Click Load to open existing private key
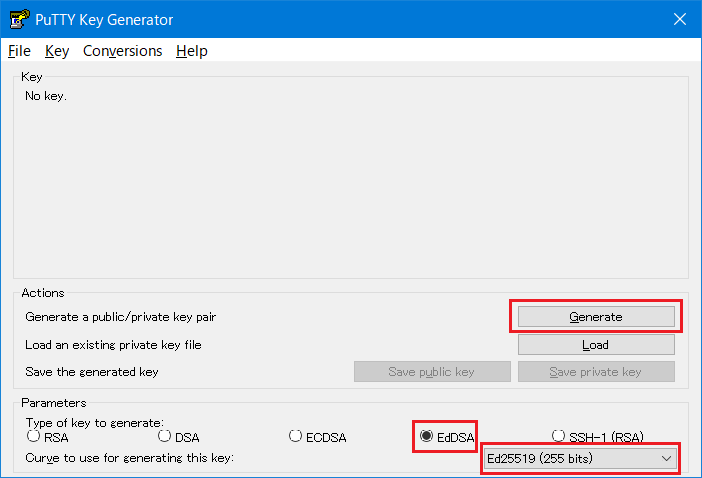 click(596, 344)
